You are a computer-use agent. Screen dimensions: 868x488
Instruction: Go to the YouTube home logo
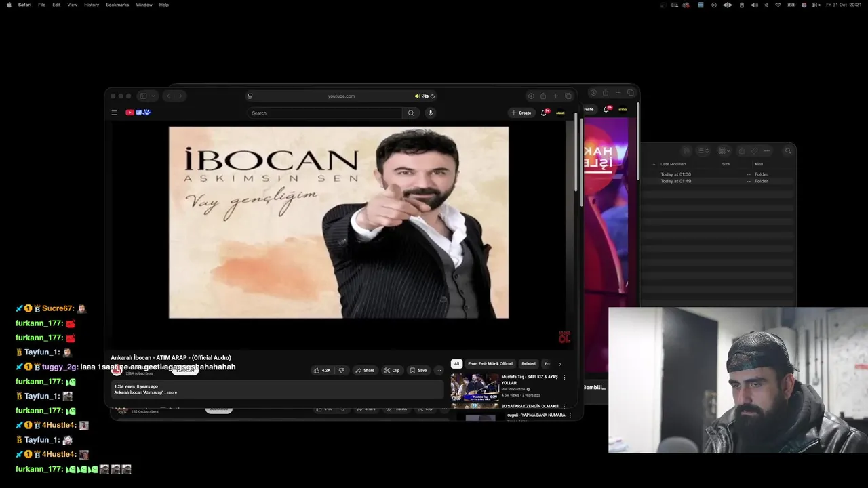coord(138,113)
